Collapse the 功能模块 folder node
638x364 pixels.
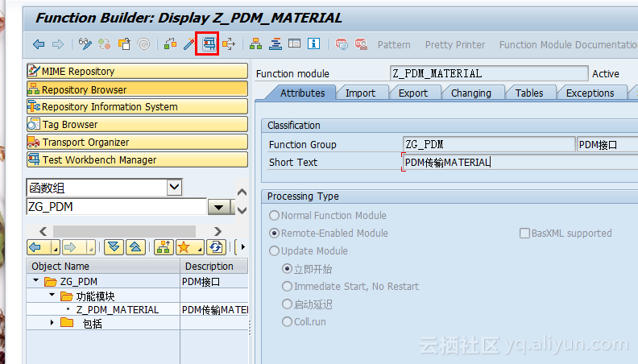tap(52, 295)
